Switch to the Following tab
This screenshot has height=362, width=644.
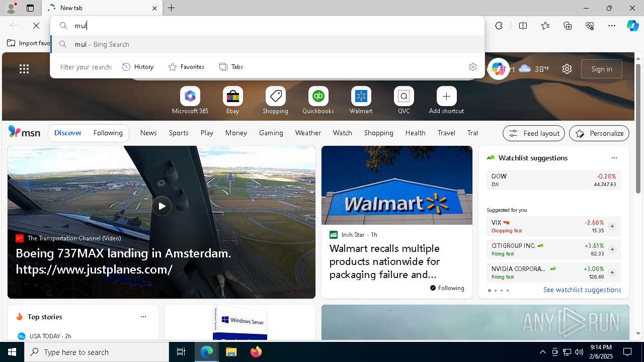click(108, 133)
